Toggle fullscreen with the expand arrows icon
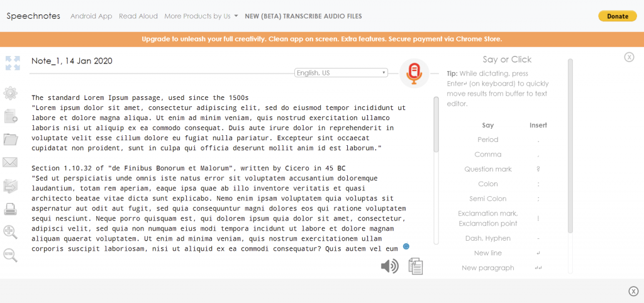 pos(13,63)
